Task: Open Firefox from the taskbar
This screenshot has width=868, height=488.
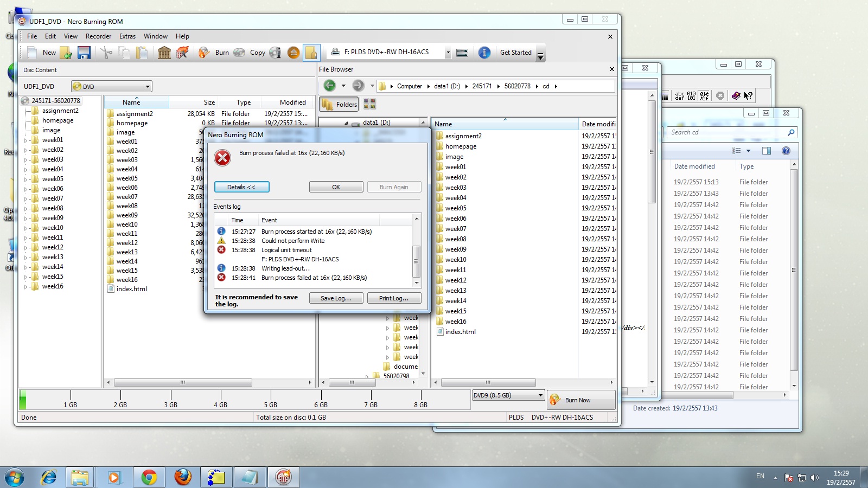Action: (x=183, y=477)
